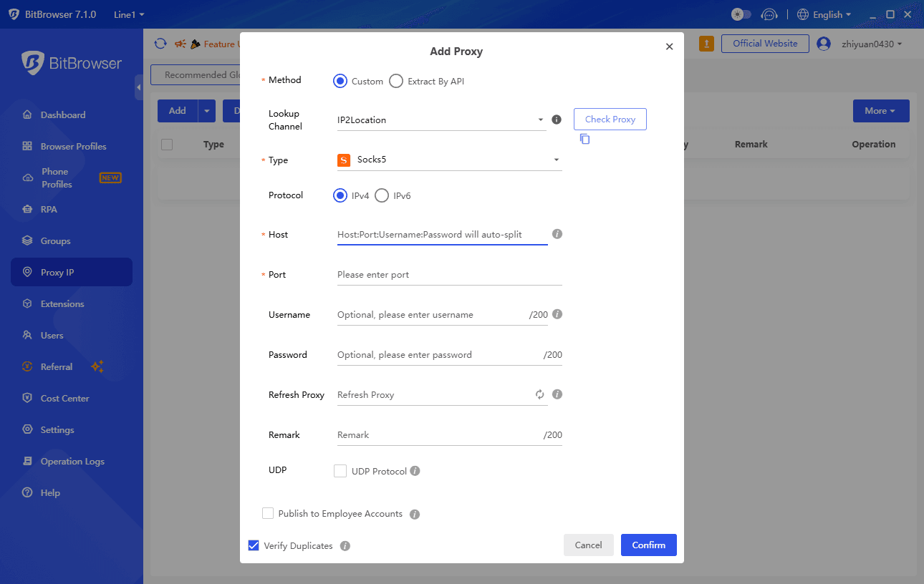Click the copy icon below Check Proxy

(584, 139)
